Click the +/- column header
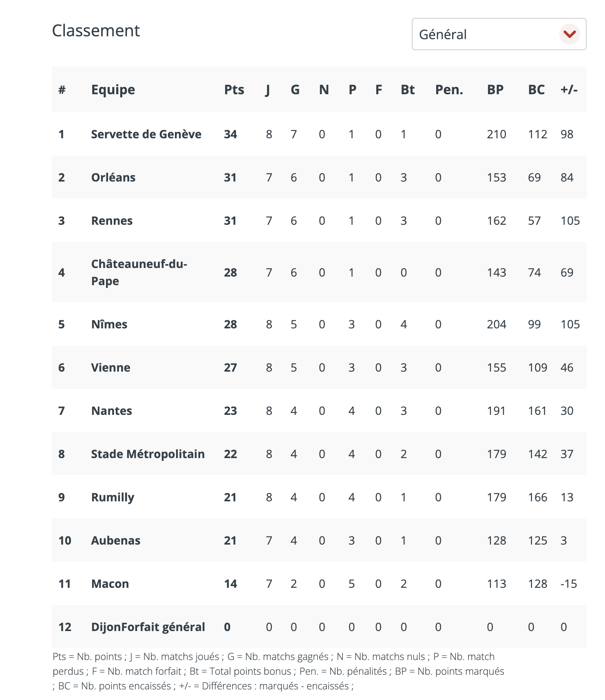 coord(569,89)
